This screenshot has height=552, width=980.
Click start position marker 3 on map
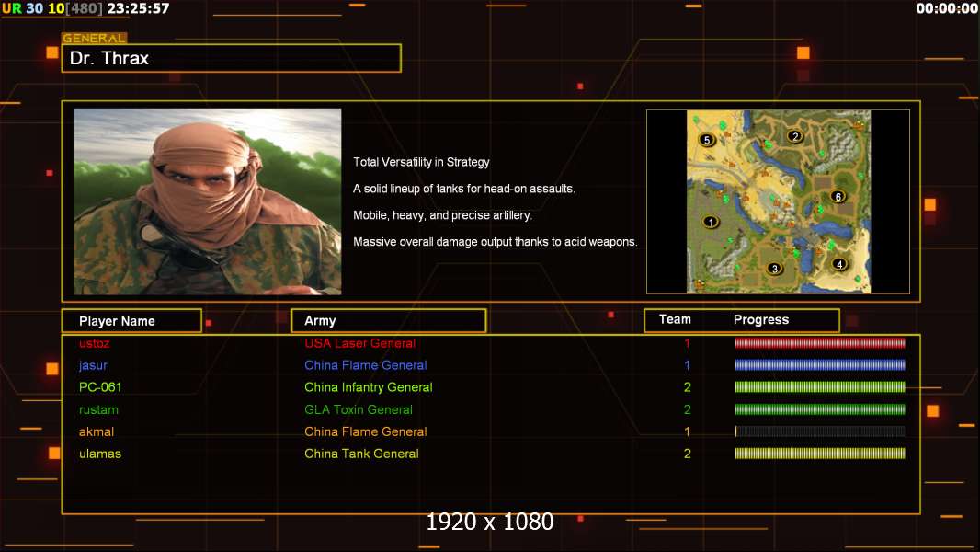[x=774, y=269]
